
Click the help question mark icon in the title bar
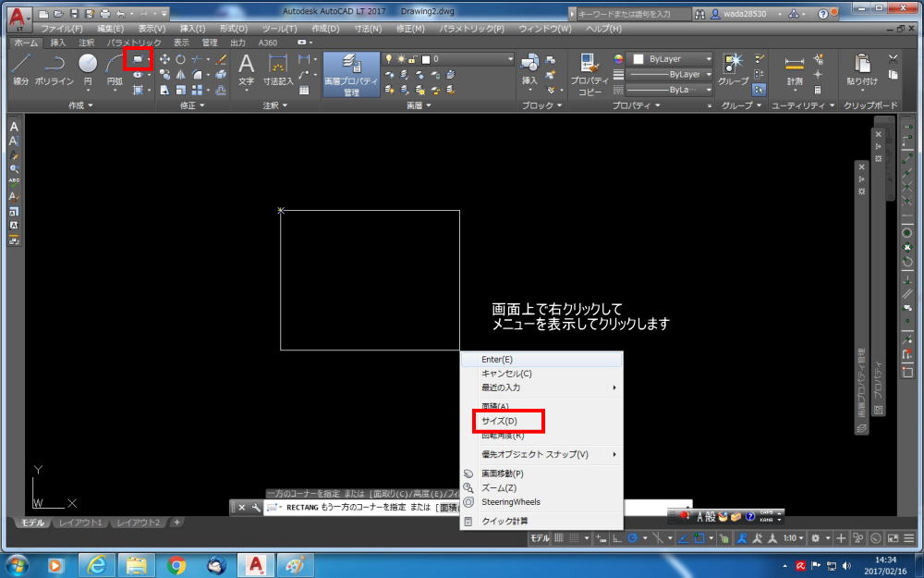(822, 14)
